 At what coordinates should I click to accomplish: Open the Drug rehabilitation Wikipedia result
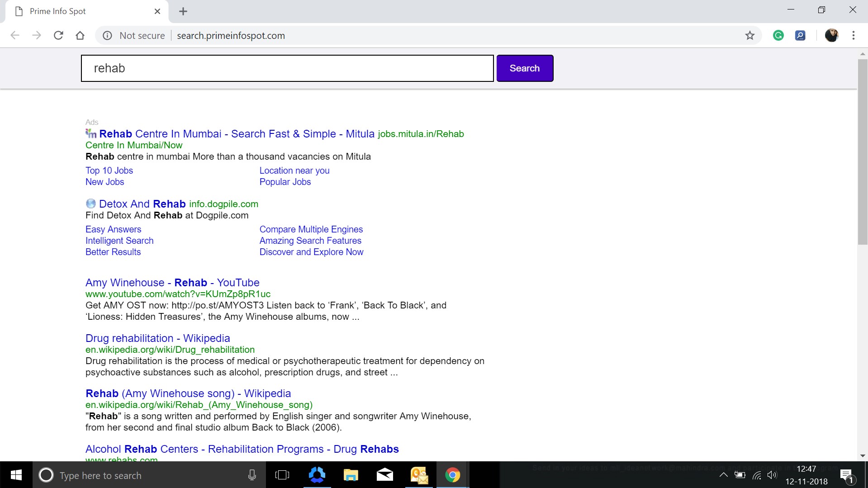coord(157,338)
